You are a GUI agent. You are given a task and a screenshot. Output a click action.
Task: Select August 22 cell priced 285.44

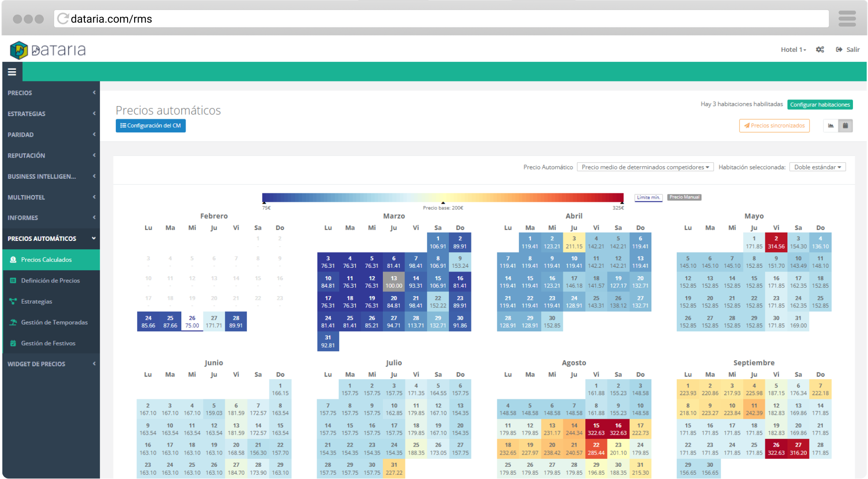pos(596,449)
